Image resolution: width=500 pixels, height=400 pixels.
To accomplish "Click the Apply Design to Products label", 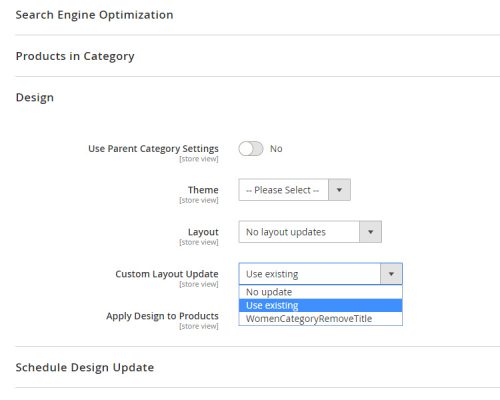I will [x=162, y=316].
